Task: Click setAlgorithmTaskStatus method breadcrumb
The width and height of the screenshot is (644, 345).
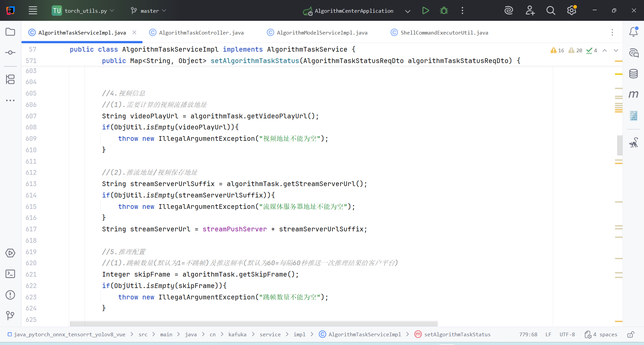Action: click(452, 334)
